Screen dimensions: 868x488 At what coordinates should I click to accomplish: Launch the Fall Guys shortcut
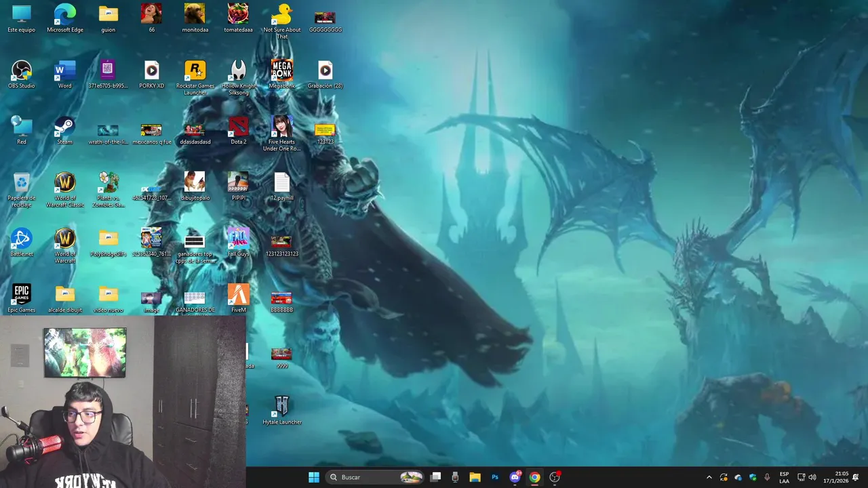click(238, 243)
